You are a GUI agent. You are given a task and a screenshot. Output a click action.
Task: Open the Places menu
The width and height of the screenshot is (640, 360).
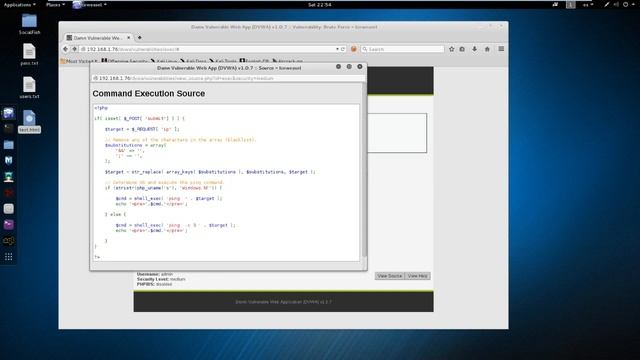[55, 5]
